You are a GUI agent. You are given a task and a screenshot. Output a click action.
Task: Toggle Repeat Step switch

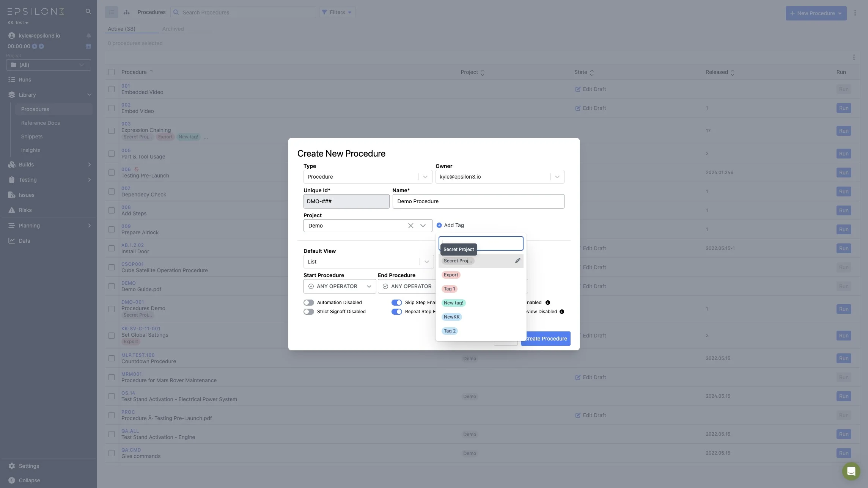[x=397, y=312]
